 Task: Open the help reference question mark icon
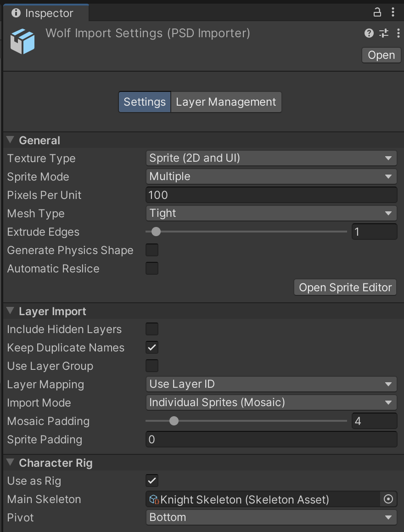pyautogui.click(x=369, y=33)
